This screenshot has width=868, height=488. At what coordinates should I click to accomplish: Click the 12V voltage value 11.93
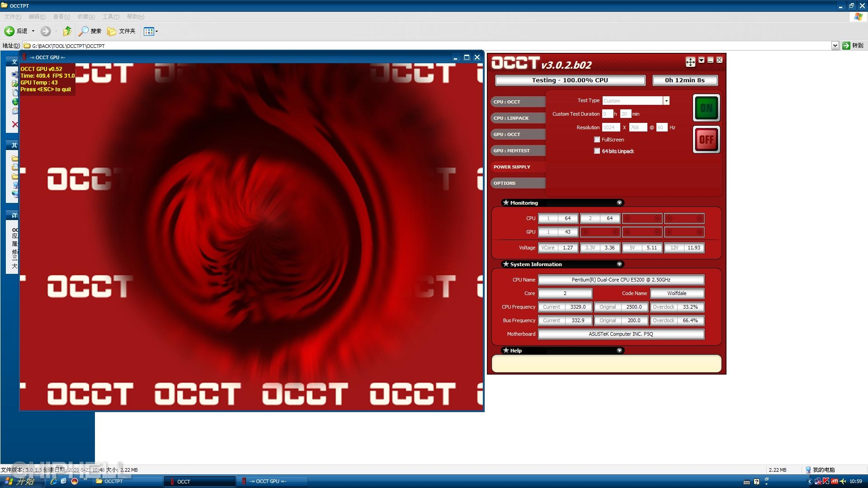pyautogui.click(x=694, y=248)
